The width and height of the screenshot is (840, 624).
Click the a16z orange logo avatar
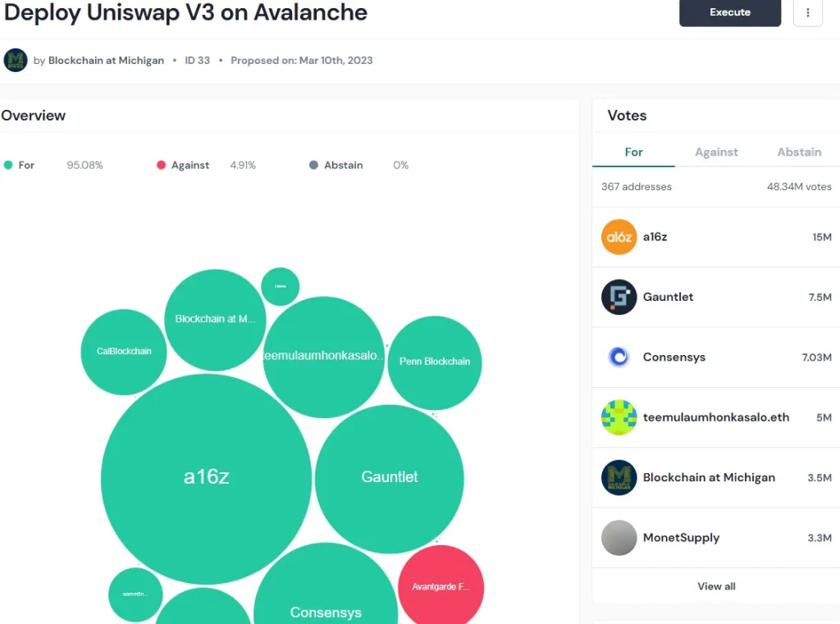[619, 237]
